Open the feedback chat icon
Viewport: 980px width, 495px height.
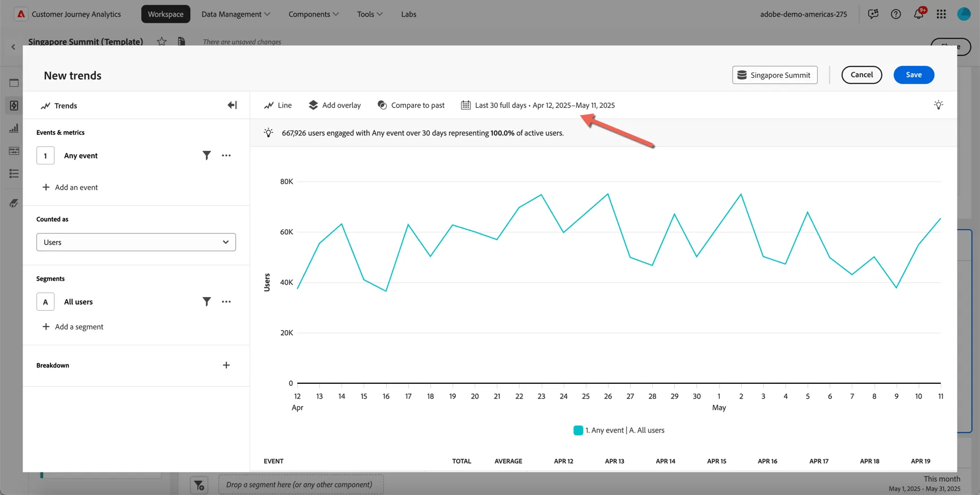tap(873, 14)
